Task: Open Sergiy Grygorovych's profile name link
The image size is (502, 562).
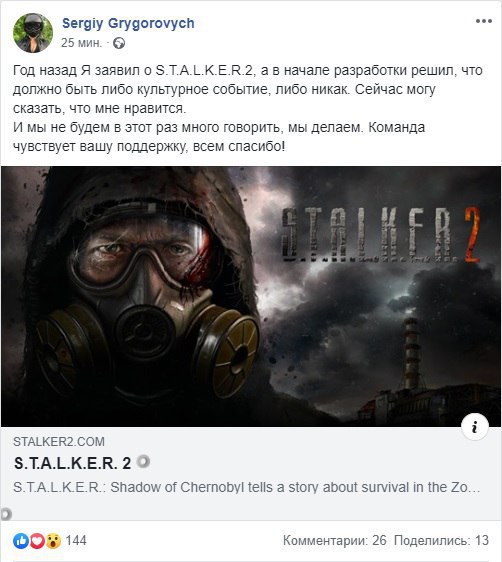Action: click(128, 23)
